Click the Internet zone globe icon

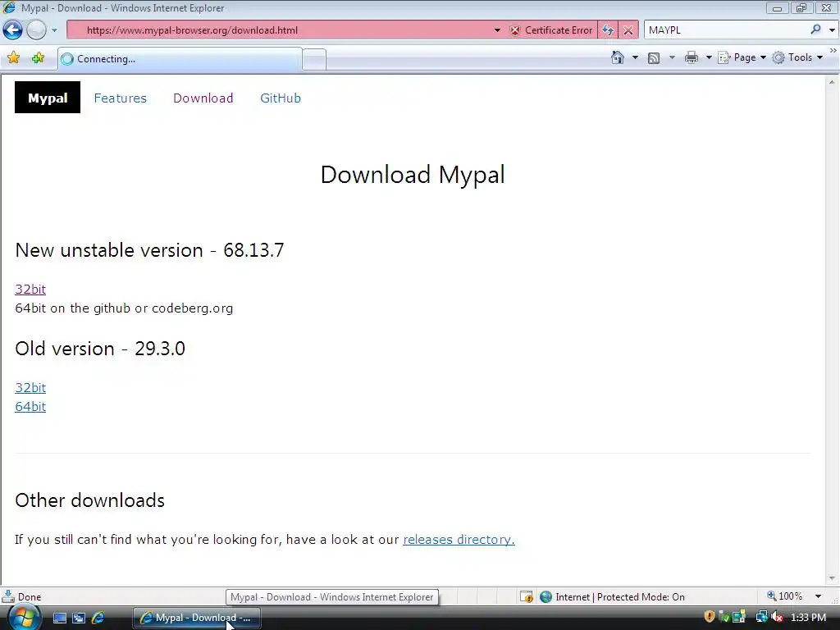point(546,597)
